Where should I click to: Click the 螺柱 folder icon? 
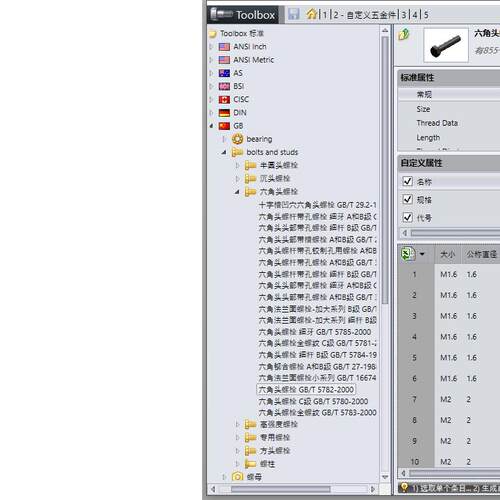point(250,464)
